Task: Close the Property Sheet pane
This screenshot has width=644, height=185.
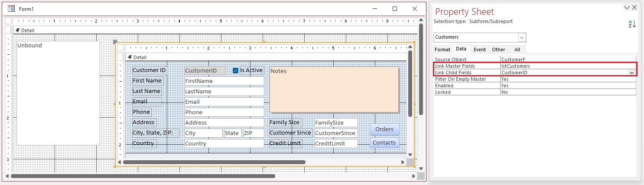Action: coord(634,7)
